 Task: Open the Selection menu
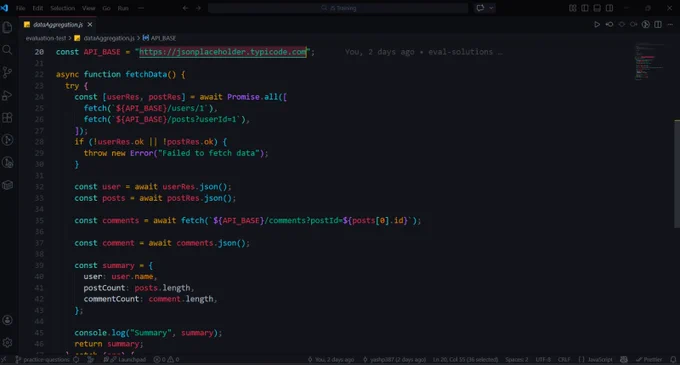pyautogui.click(x=62, y=8)
